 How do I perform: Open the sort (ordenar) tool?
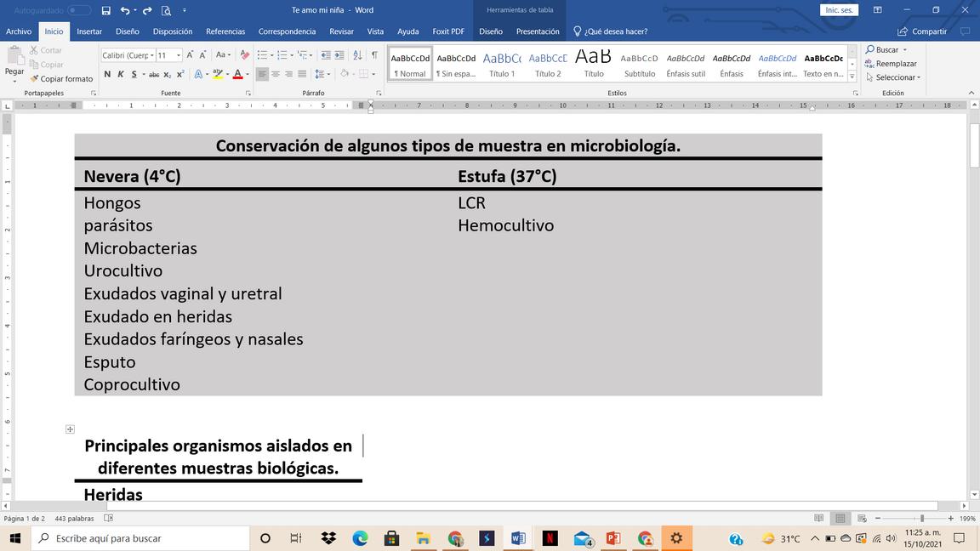pyautogui.click(x=356, y=54)
